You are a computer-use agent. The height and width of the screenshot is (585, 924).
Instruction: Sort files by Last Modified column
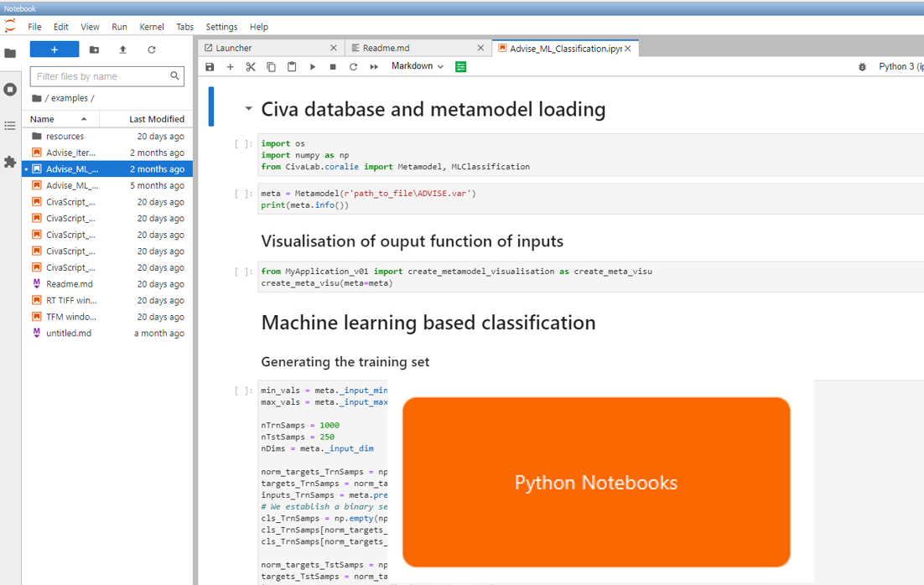tap(146, 119)
